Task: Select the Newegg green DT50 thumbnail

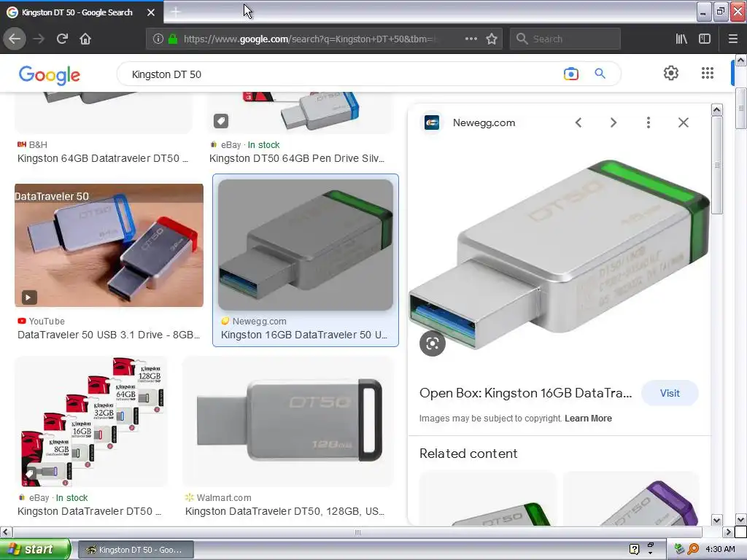Action: pyautogui.click(x=306, y=245)
